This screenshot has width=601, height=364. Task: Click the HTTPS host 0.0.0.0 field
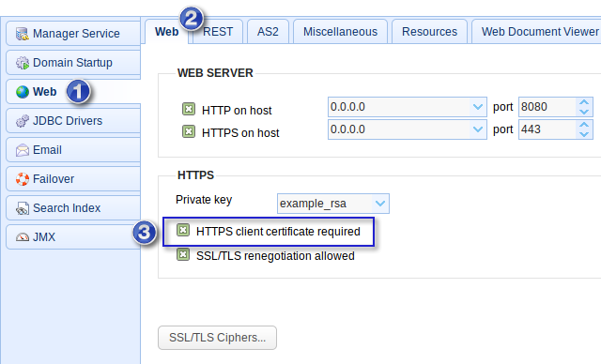399,129
